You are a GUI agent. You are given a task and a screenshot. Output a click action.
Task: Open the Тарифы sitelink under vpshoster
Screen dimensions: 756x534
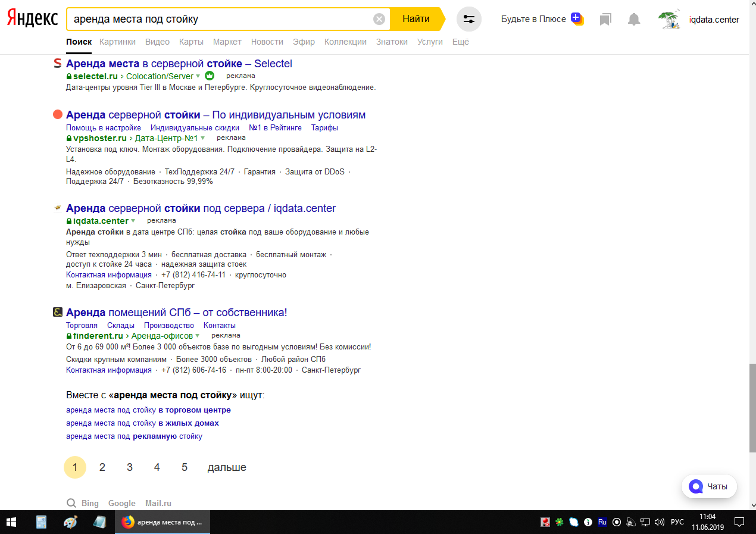(324, 128)
